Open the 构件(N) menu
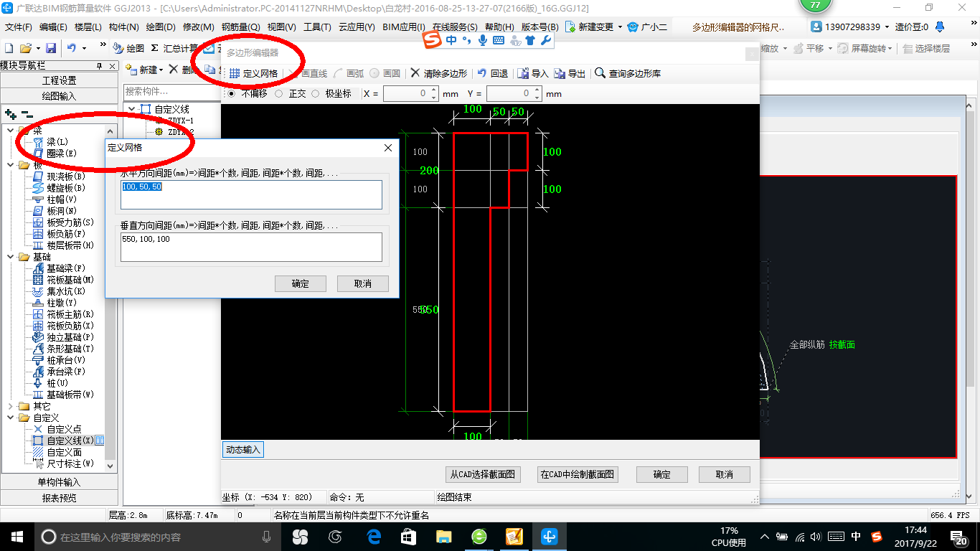The image size is (980, 551). click(124, 27)
